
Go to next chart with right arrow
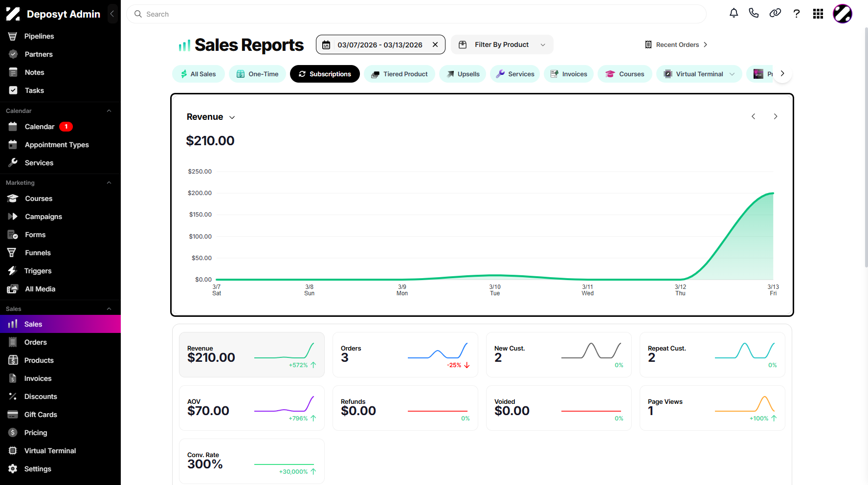[x=775, y=116]
